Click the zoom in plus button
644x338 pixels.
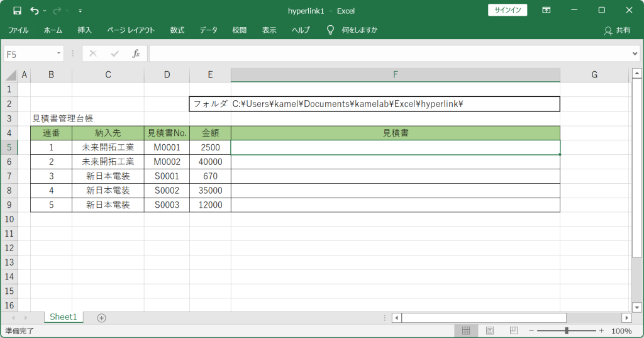602,330
